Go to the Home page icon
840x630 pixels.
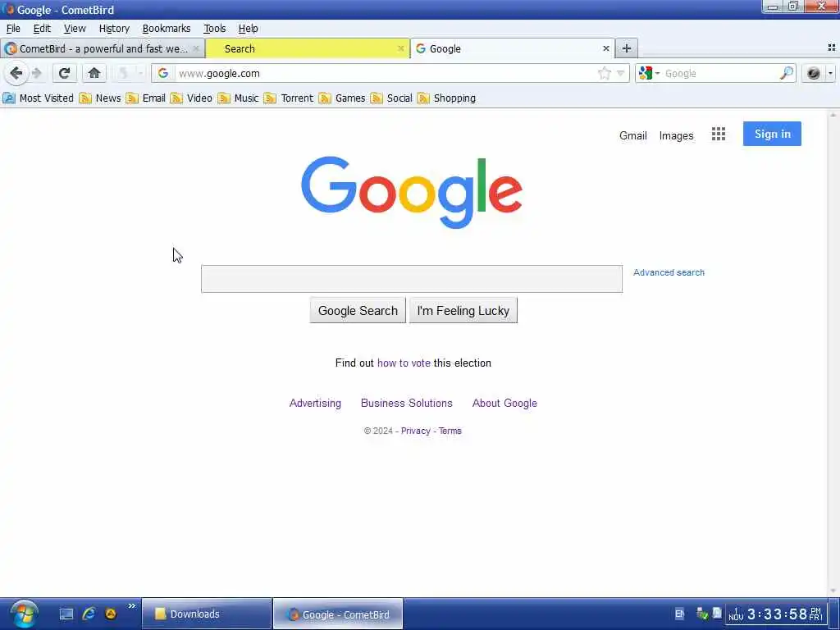point(94,73)
